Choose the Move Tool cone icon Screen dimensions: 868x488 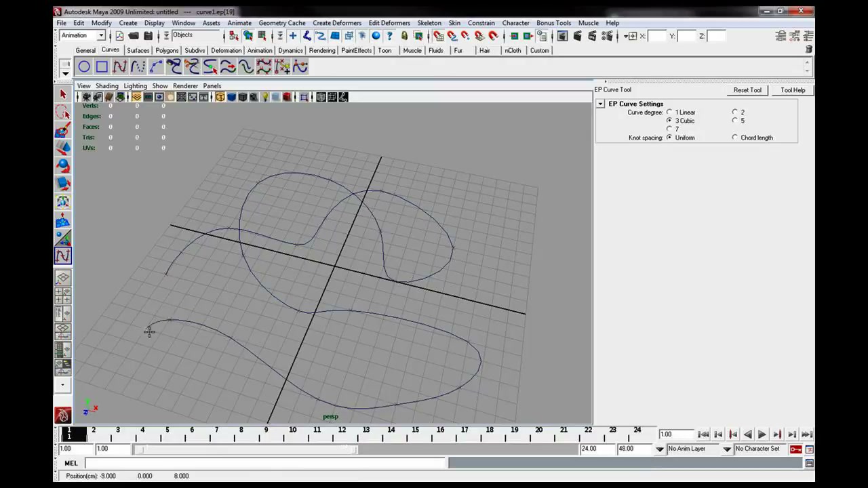coord(63,148)
